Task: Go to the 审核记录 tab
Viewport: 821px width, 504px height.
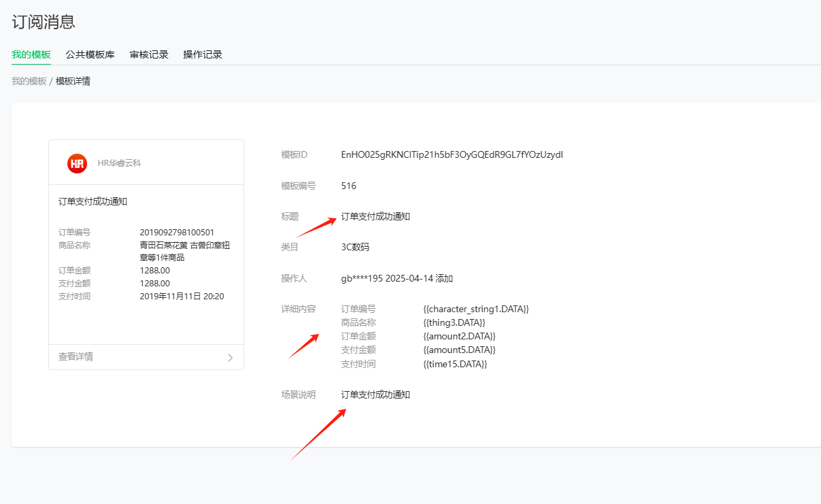Action: (x=149, y=54)
